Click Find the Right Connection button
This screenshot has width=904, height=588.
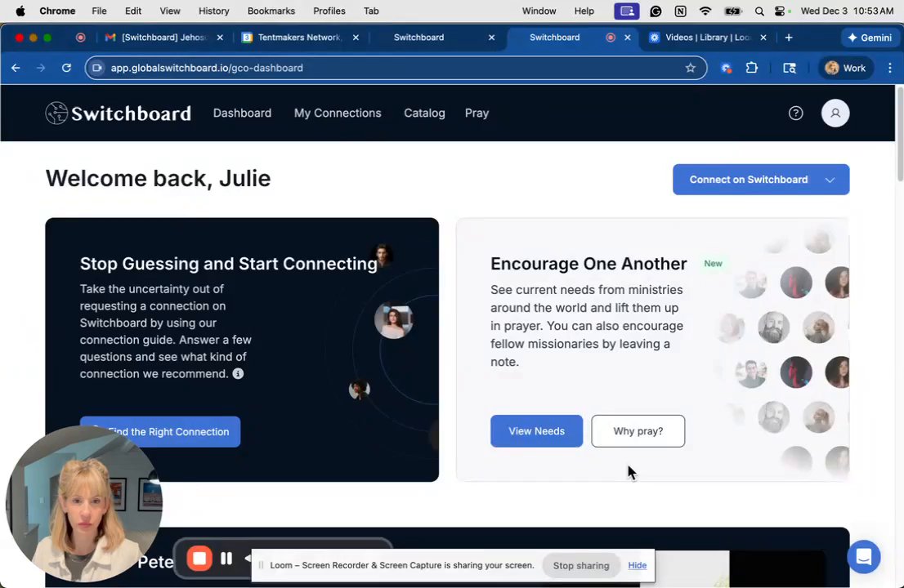click(160, 431)
